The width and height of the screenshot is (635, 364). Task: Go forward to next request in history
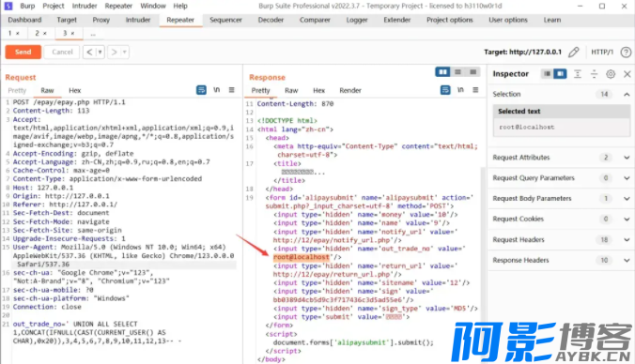(115, 52)
